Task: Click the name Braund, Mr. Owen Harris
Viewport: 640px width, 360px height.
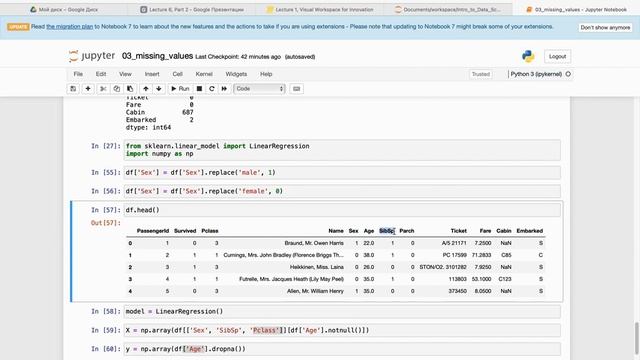Action: 314,243
